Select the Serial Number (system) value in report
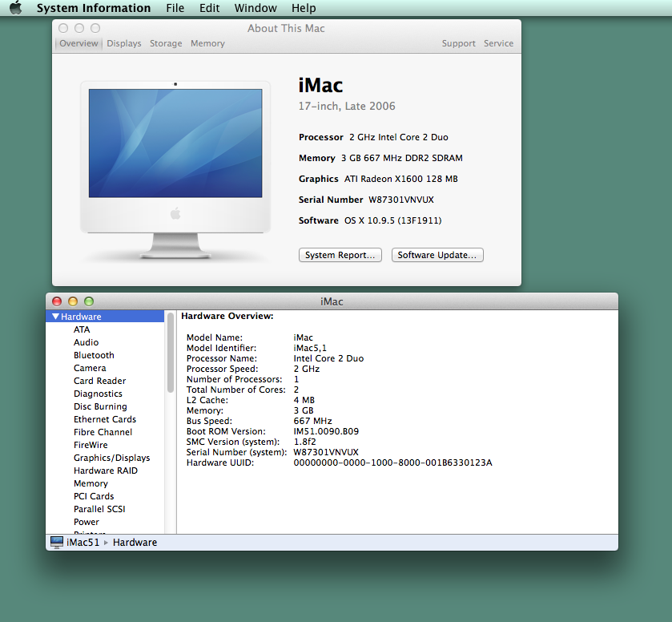This screenshot has height=622, width=672. tap(326, 452)
